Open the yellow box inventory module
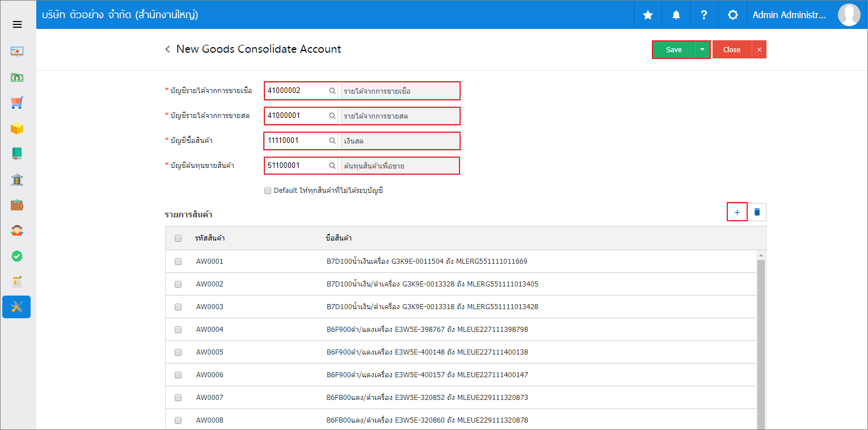868x430 pixels. 16,128
